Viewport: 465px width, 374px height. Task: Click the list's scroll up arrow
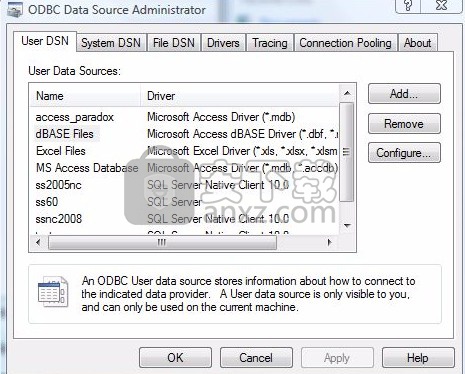point(347,93)
